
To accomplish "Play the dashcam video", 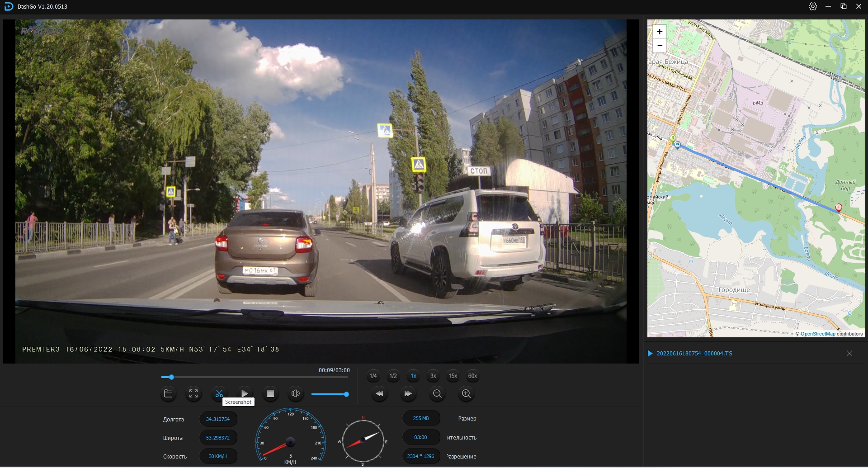I will pyautogui.click(x=245, y=393).
